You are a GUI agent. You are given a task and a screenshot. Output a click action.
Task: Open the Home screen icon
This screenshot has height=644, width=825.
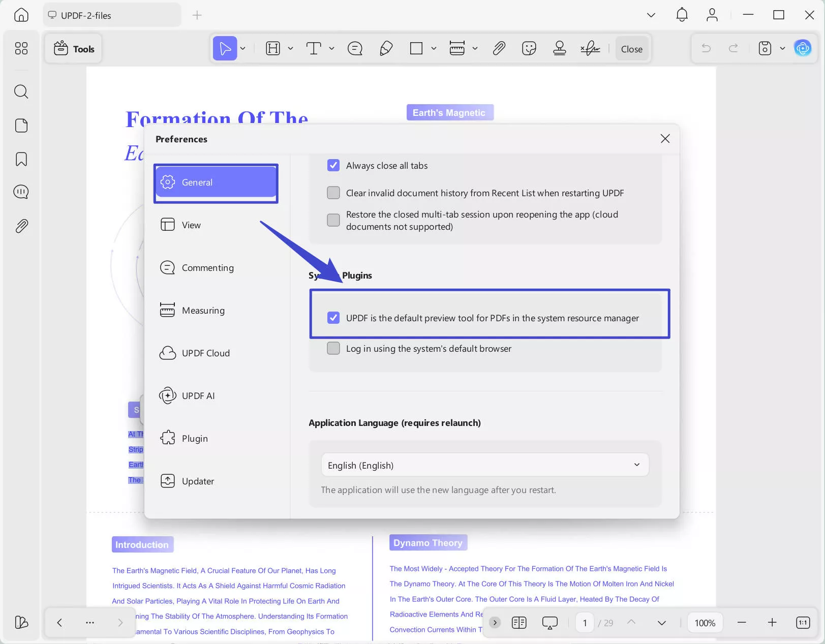[21, 15]
